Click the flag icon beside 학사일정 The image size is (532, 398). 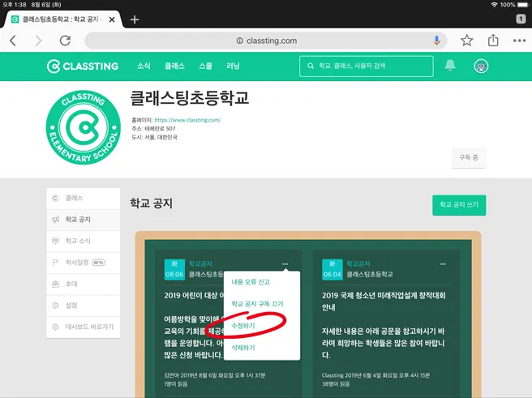(x=55, y=263)
